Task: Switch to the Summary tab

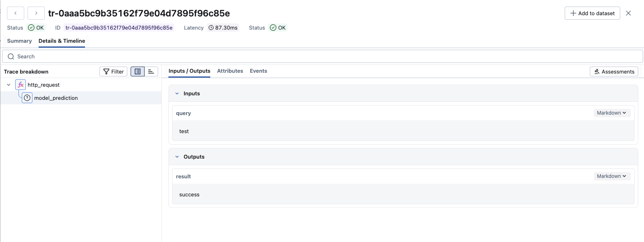Action: coord(19,41)
